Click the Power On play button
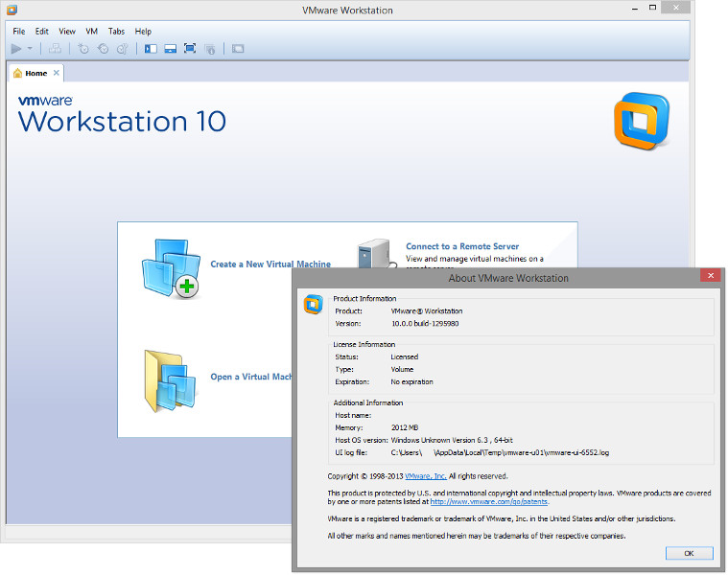728x575 pixels. (16, 49)
